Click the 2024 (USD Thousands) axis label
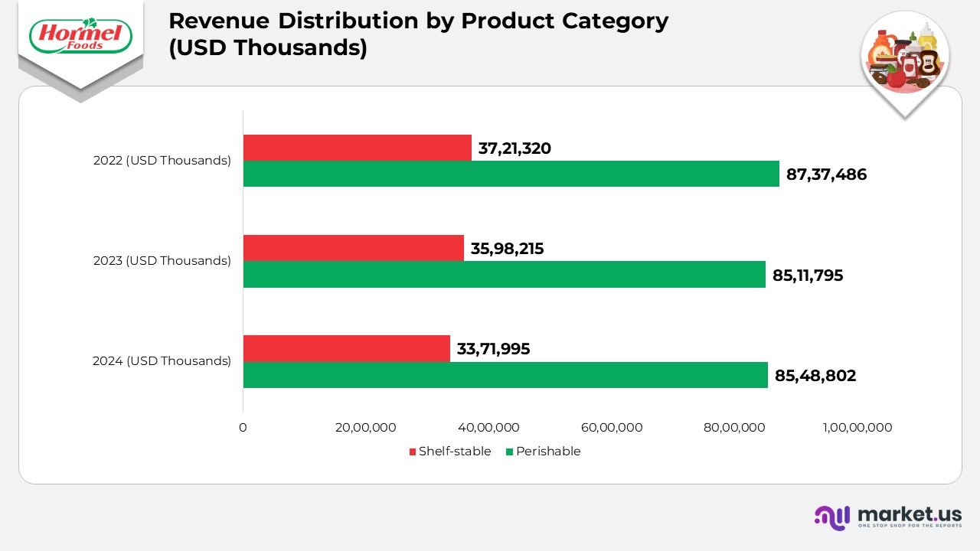980x551 pixels. coord(162,361)
